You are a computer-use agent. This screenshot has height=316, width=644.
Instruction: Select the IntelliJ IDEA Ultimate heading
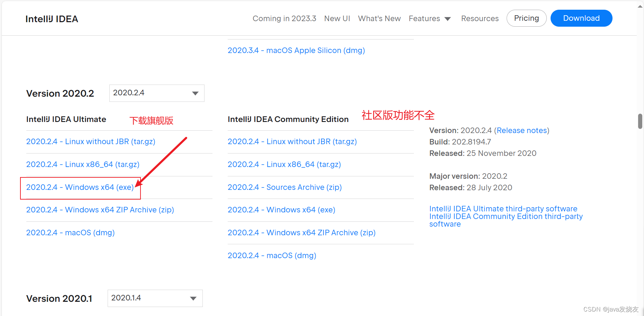(66, 119)
